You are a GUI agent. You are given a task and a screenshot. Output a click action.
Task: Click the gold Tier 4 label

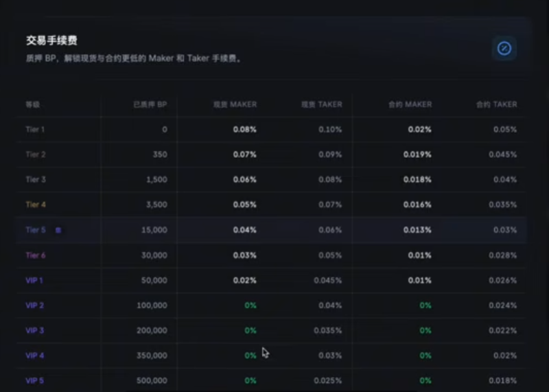36,205
